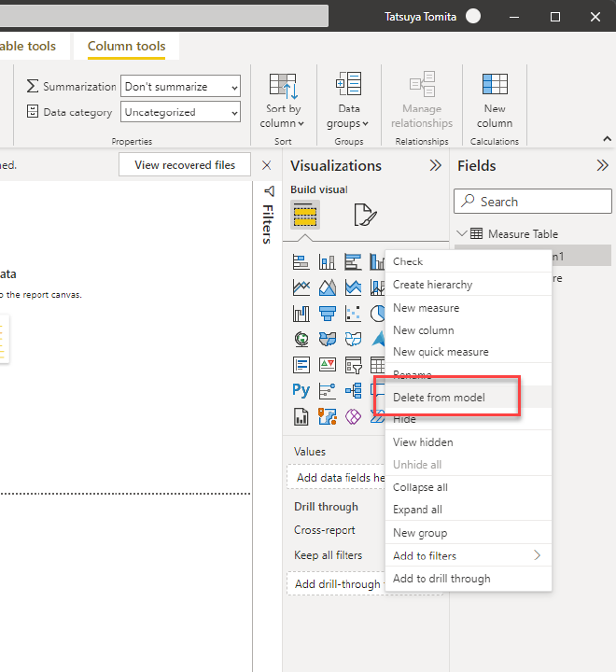
Task: Select the KPI visual
Action: (x=327, y=365)
